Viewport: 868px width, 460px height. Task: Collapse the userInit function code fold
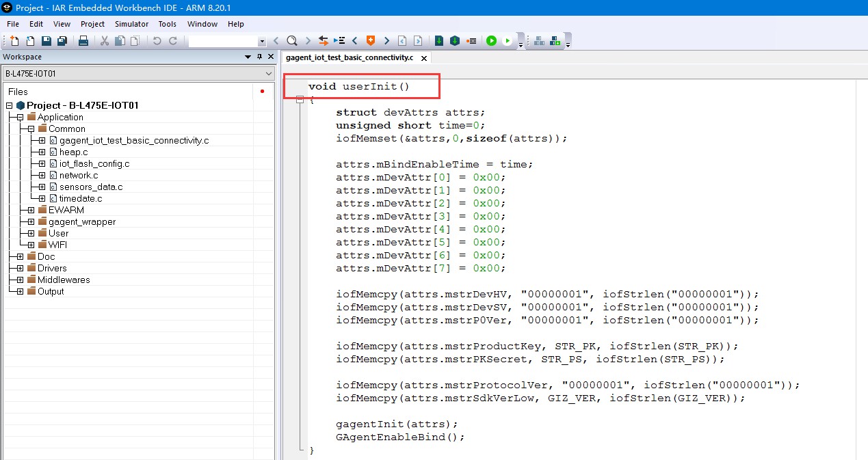[x=300, y=100]
